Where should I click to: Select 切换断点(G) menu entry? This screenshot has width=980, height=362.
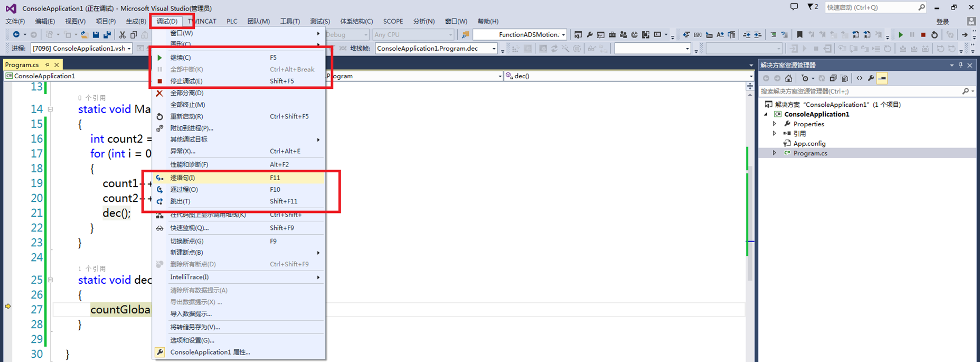238,242
